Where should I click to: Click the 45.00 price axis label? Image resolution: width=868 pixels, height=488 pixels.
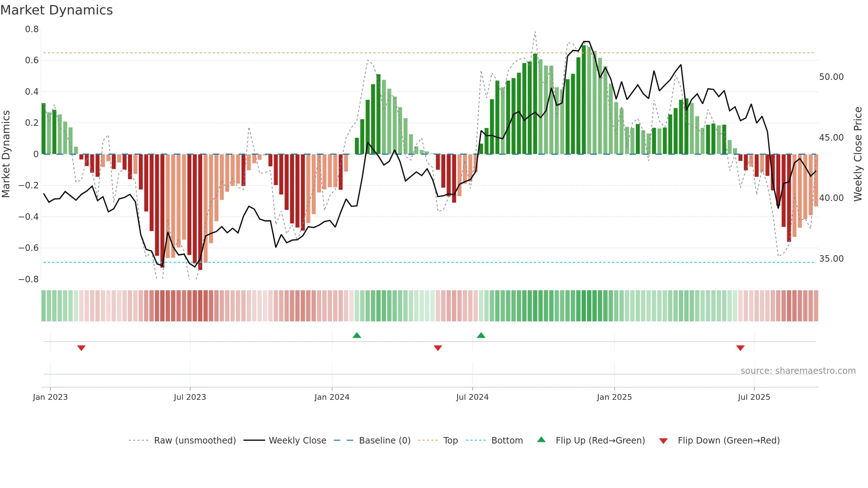[831, 138]
